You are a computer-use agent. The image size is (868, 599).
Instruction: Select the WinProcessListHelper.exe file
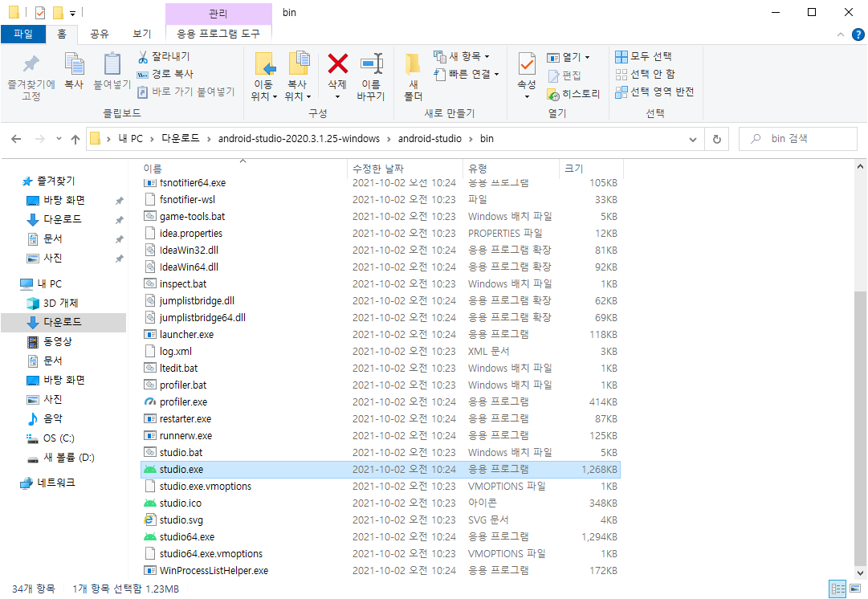point(214,571)
